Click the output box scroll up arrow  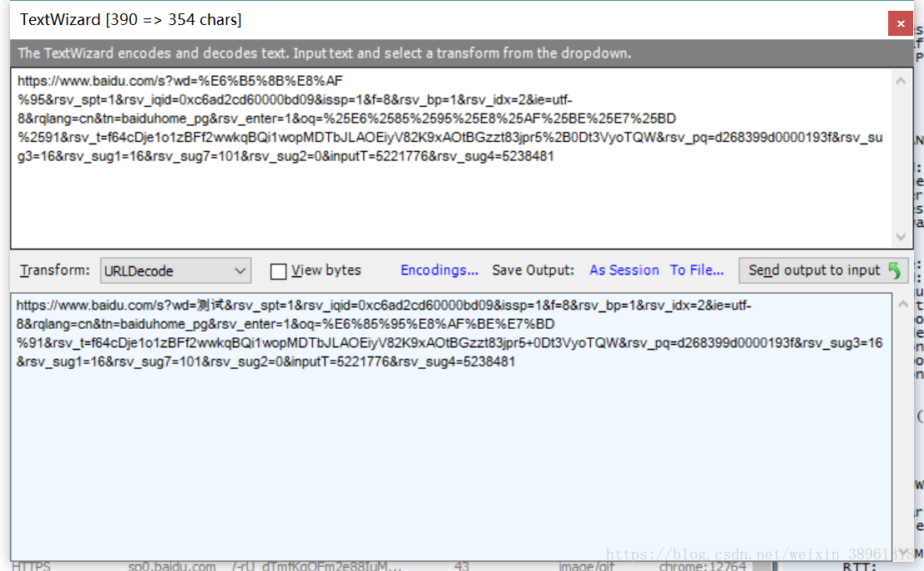pyautogui.click(x=903, y=304)
